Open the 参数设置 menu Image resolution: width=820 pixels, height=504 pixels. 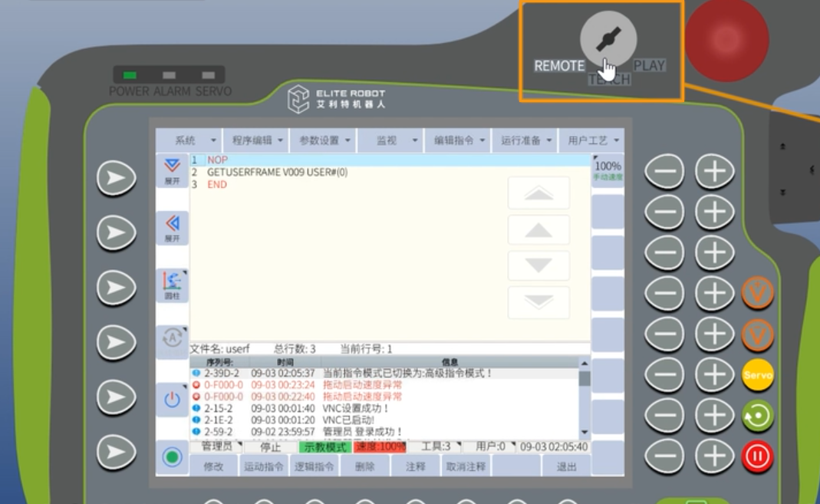tap(324, 140)
